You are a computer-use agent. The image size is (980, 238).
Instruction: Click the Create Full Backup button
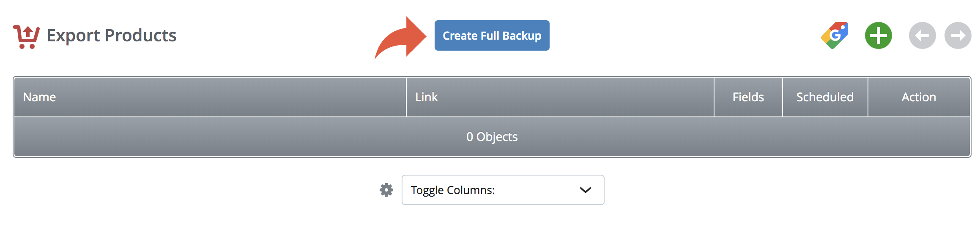pos(492,35)
